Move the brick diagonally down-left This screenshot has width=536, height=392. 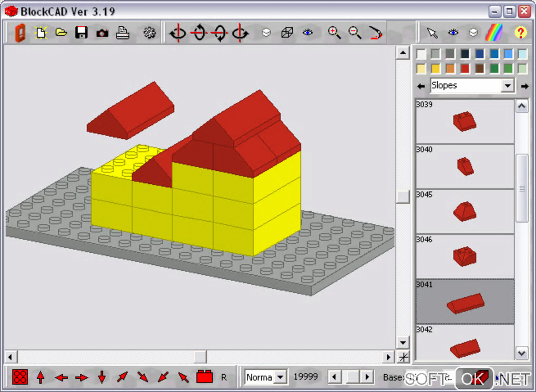163,377
